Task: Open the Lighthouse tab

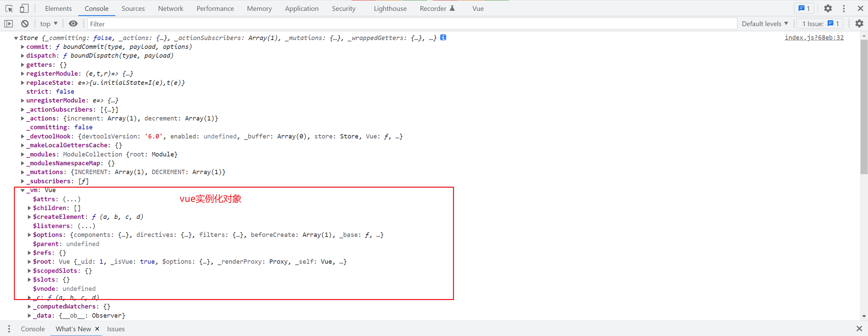Action: (x=390, y=8)
